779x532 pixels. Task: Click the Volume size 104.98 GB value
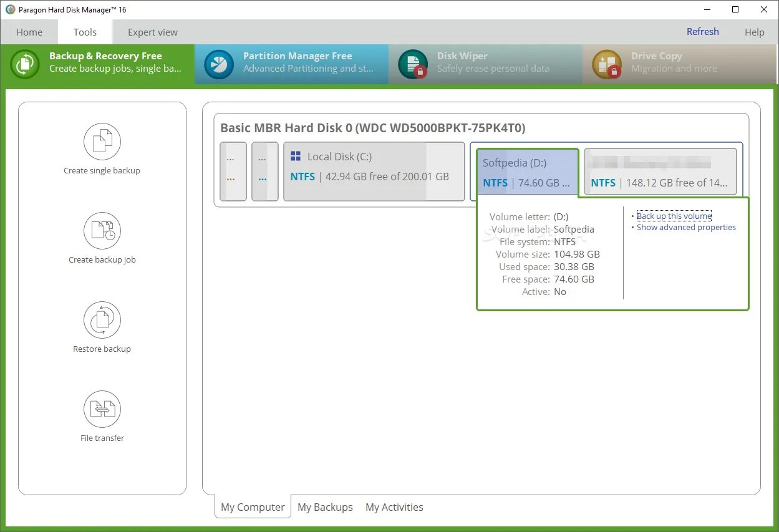577,254
